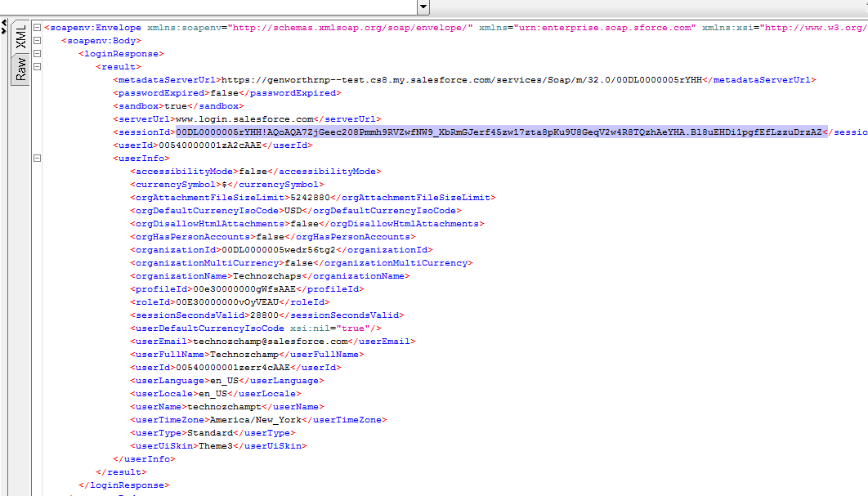
Task: Click the orgDisallowHtmlAttachments line
Action: point(307,224)
